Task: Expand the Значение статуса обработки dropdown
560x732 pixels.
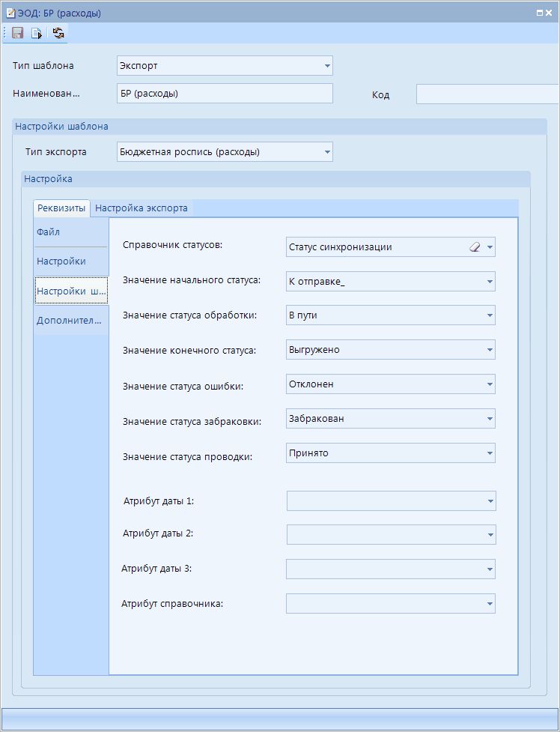Action: tap(490, 315)
